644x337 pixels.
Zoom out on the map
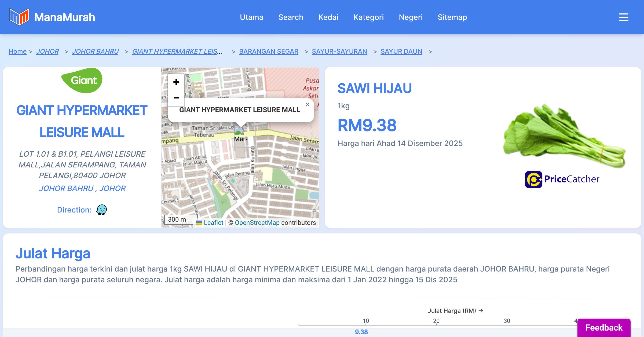(x=176, y=98)
